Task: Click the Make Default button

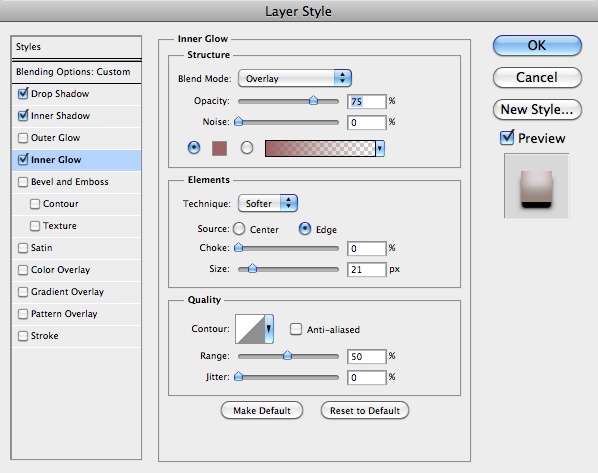Action: [262, 410]
